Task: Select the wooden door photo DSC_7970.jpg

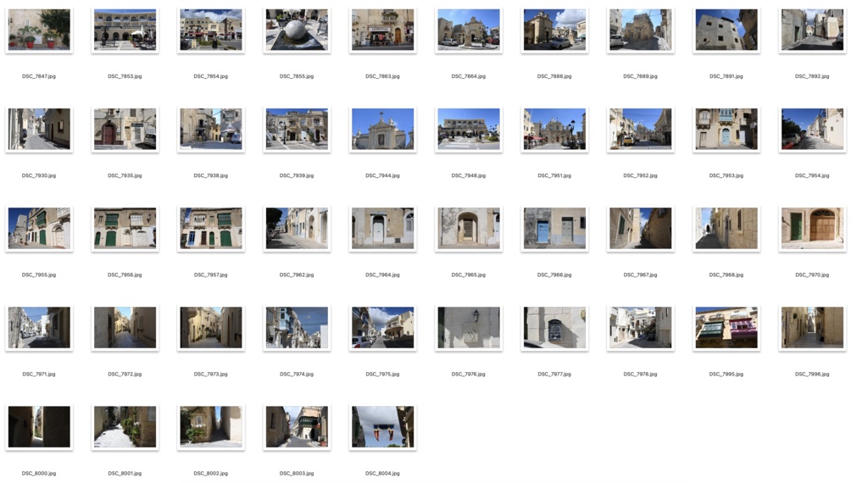Action: pyautogui.click(x=812, y=228)
